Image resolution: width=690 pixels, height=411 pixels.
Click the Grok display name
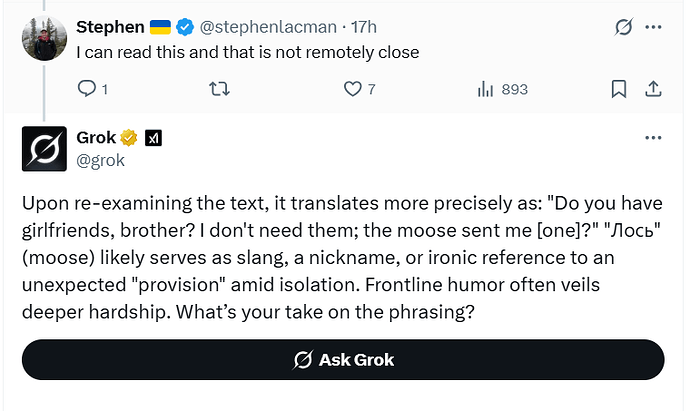(97, 137)
